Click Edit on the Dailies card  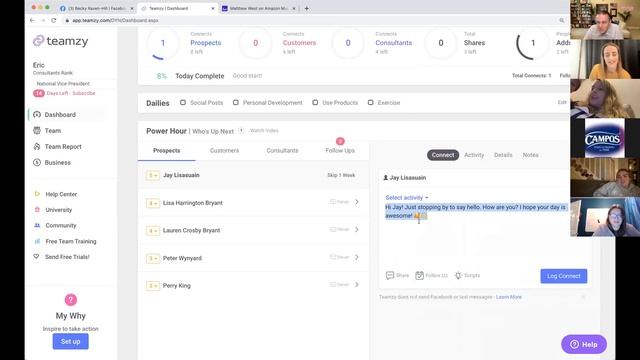pyautogui.click(x=562, y=102)
